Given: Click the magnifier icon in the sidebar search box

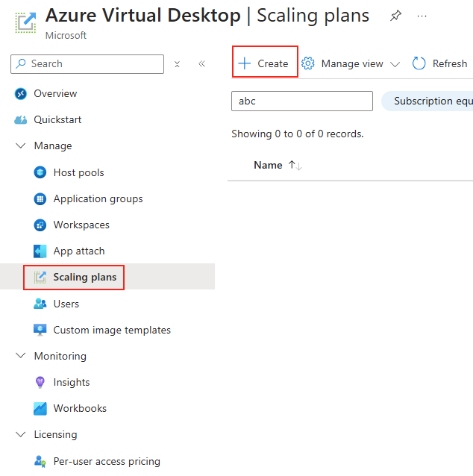Looking at the screenshot, I should point(21,63).
